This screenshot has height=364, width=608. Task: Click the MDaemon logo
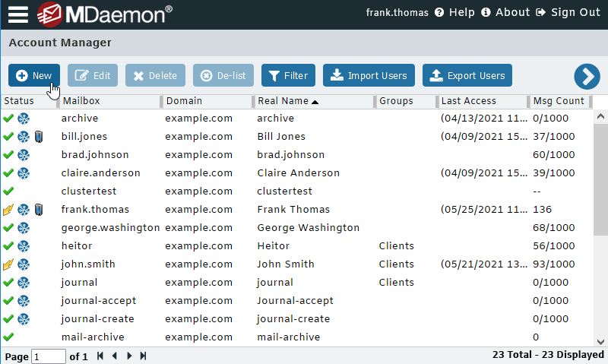click(105, 14)
